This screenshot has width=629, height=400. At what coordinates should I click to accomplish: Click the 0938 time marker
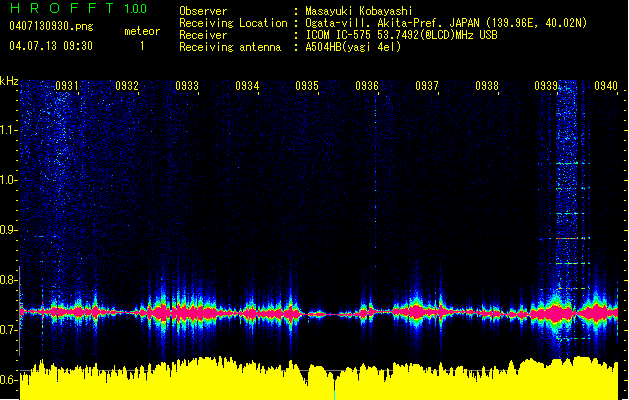pyautogui.click(x=487, y=86)
